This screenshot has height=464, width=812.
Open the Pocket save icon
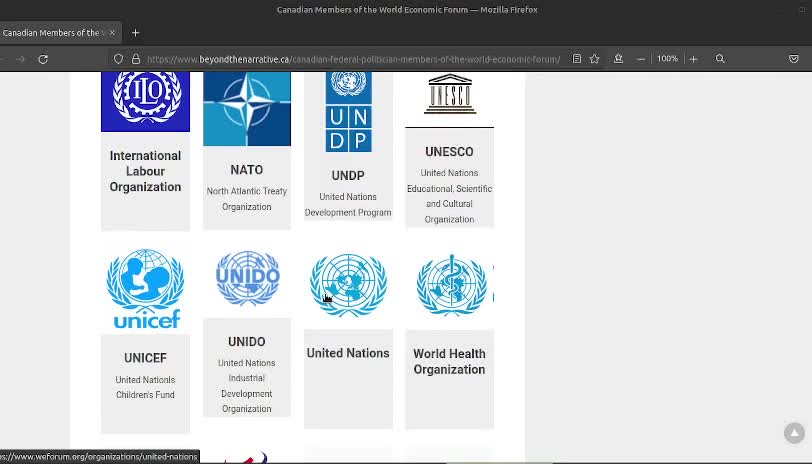click(x=793, y=59)
